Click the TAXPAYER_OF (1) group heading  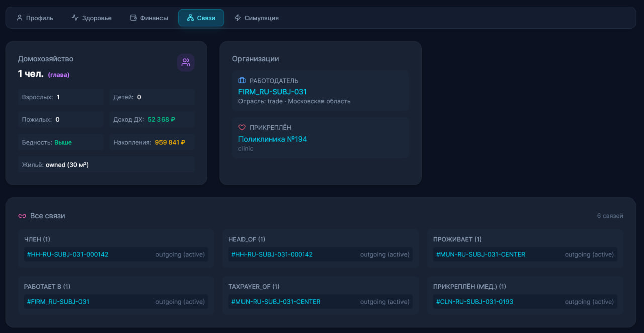click(x=254, y=287)
